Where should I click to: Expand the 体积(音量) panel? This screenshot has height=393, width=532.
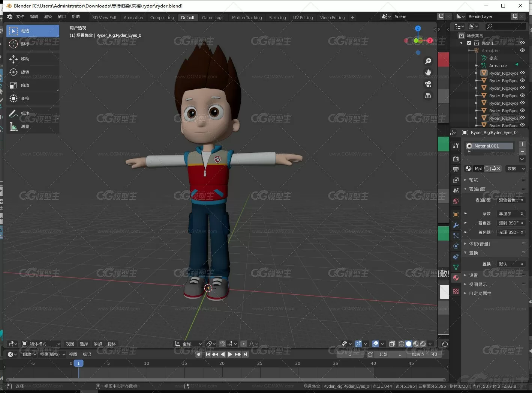click(x=479, y=244)
